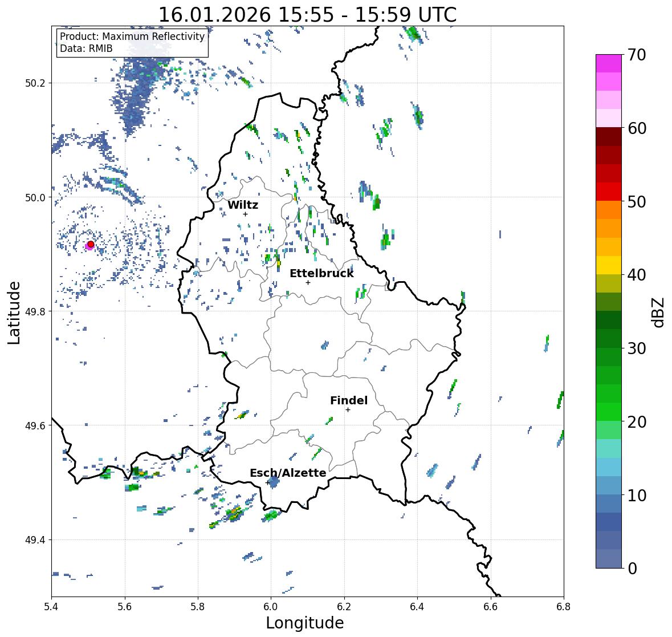Click the blue radar echo at Esch/Alzette marker
This screenshot has height=637, width=672.
tap(274, 482)
